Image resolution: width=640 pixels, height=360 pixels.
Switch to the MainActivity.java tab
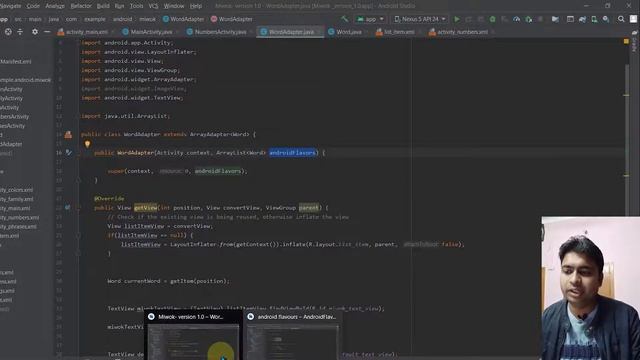[x=151, y=32]
